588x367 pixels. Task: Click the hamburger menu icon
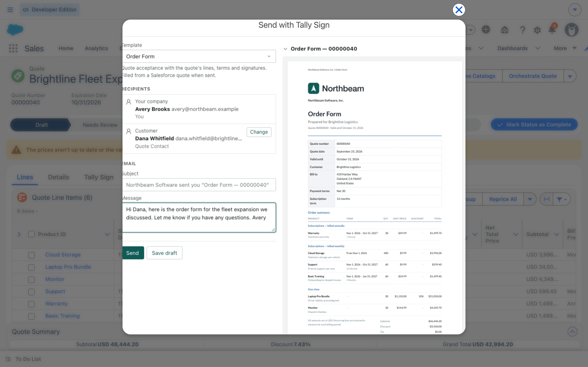[x=10, y=10]
